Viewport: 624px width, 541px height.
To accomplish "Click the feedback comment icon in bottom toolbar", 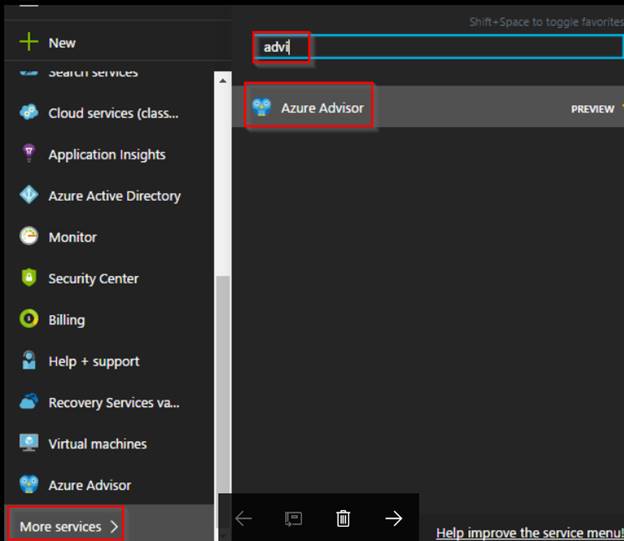I will (293, 519).
